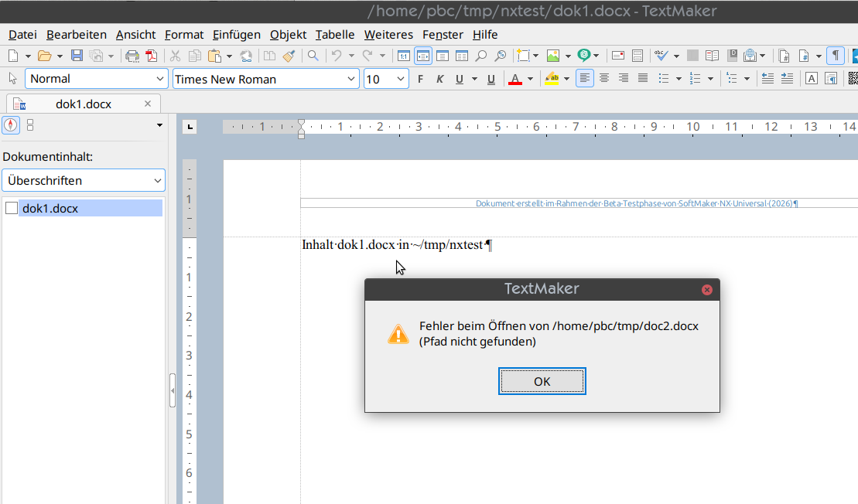The height and width of the screenshot is (504, 858).
Task: Click the zoom percentage magnifier icon
Action: tap(500, 56)
